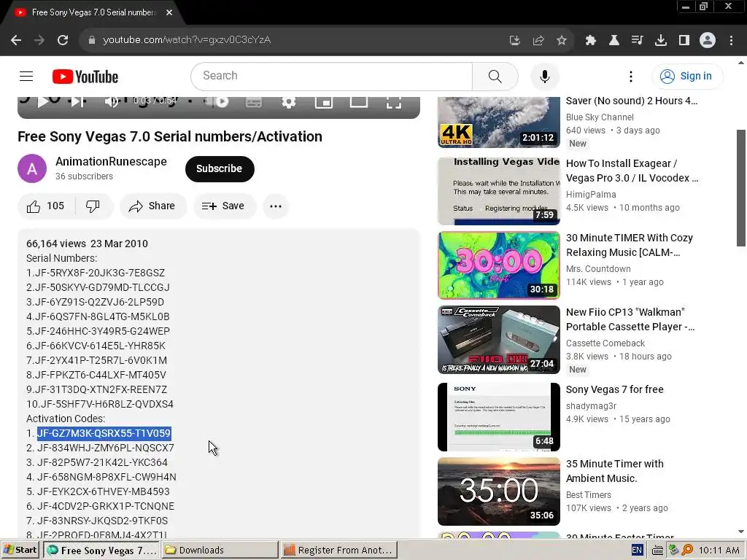Screen dimensions: 747x560
Task: Switch to miniplayer mode
Action: pos(324,101)
